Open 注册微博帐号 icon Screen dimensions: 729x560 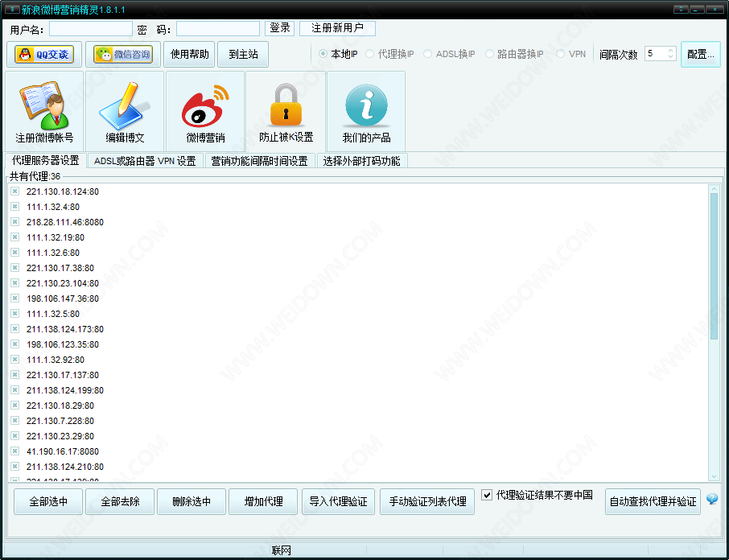coord(44,111)
